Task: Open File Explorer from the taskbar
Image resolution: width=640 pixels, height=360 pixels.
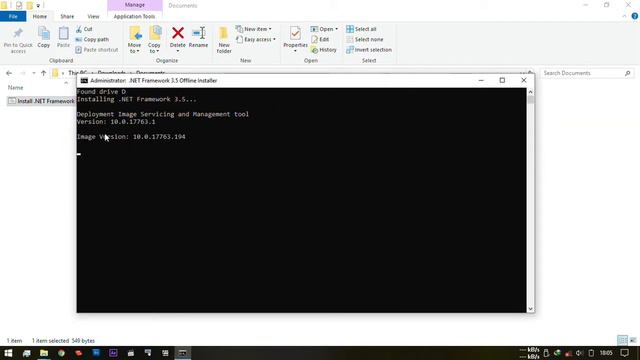Action: (x=44, y=353)
